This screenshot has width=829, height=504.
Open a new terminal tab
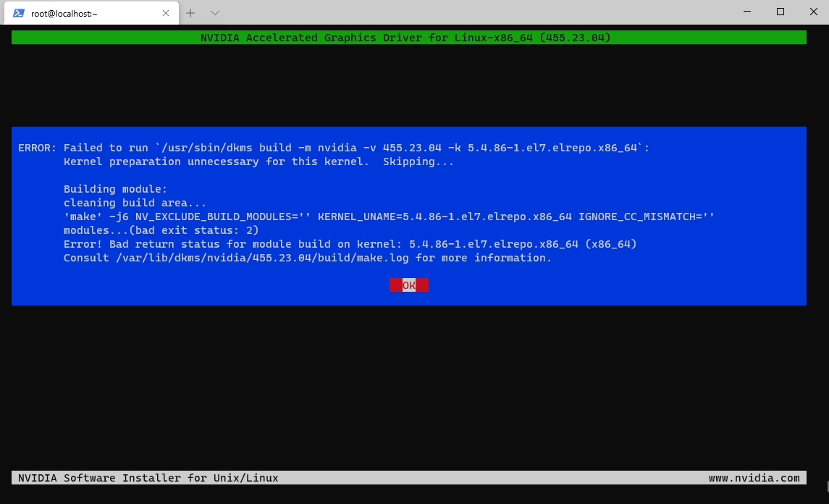[191, 13]
